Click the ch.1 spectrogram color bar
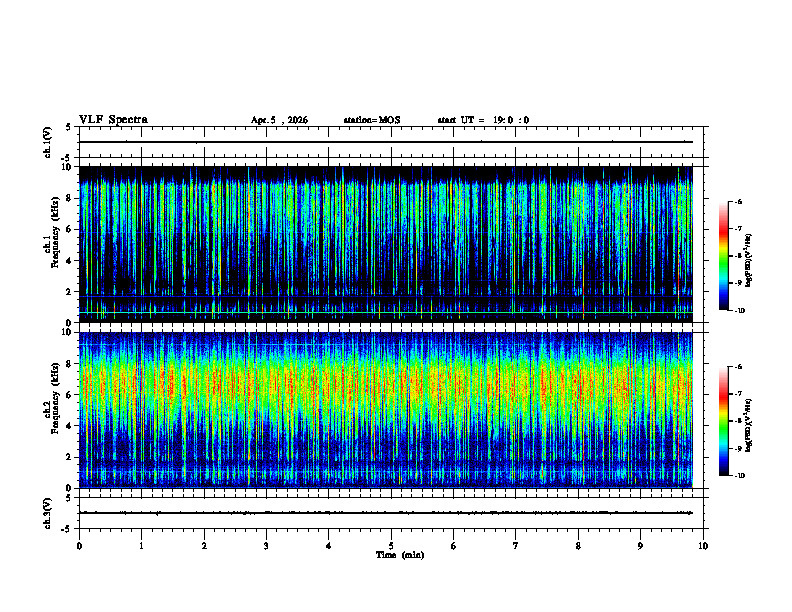 pyautogui.click(x=723, y=256)
